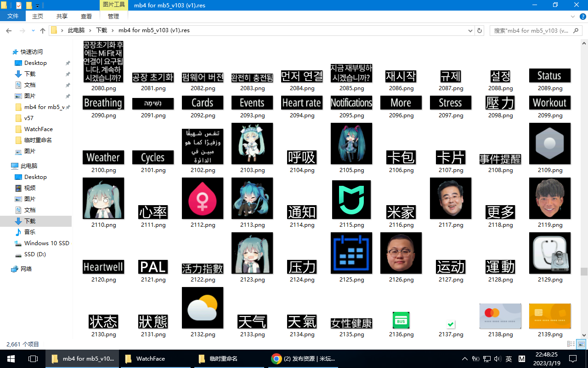Open recent locations dropdown arrow
This screenshot has height=368, width=588.
click(33, 30)
